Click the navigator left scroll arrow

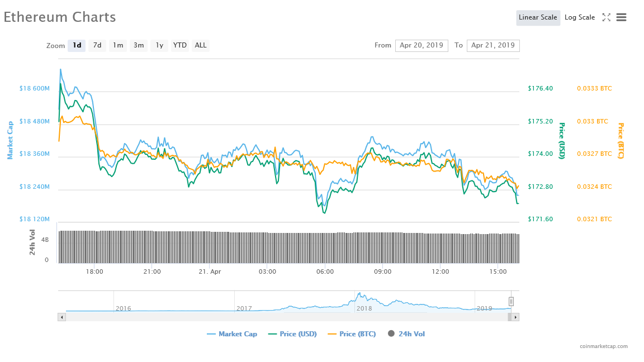62,317
